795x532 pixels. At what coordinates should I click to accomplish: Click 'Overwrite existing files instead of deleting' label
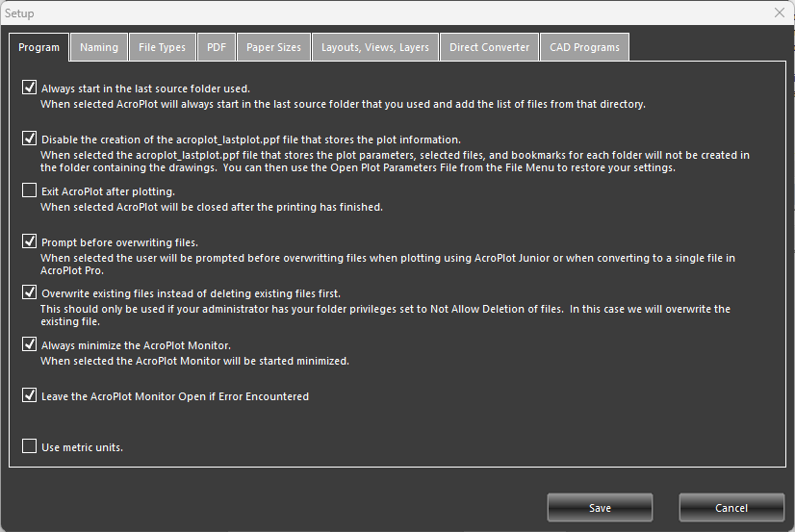tap(192, 293)
